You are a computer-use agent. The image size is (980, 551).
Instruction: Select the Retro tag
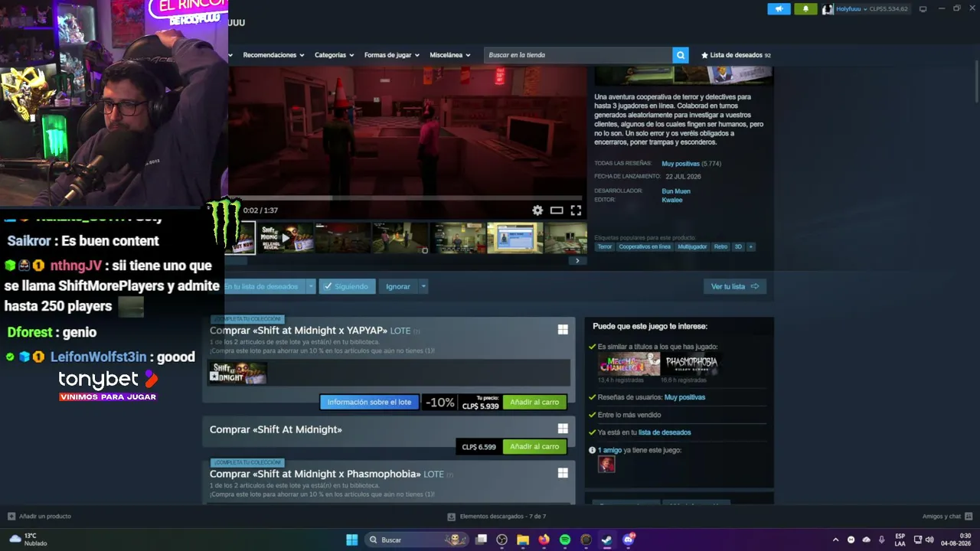(x=720, y=247)
